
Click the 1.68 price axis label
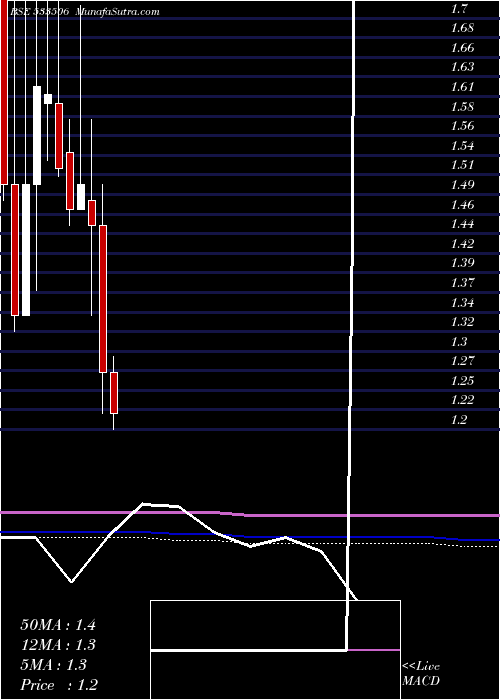[462, 28]
